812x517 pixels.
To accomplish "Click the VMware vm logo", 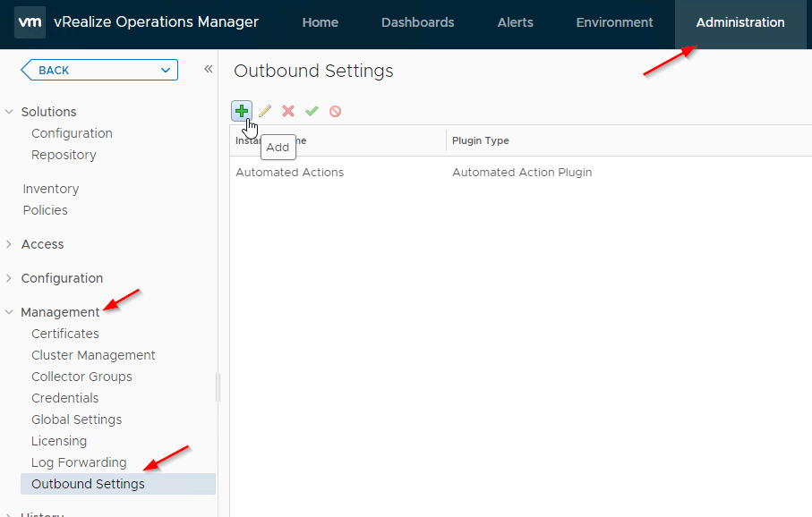I will point(30,22).
